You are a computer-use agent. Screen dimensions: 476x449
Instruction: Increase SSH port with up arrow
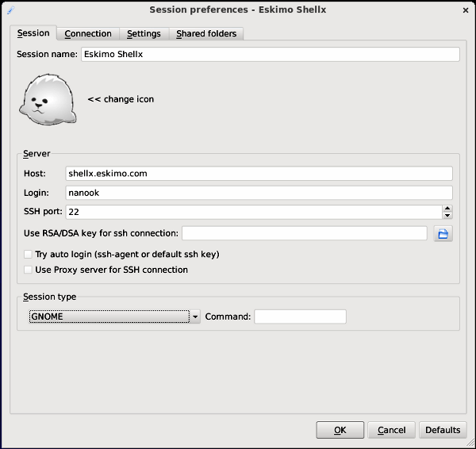tap(447, 209)
